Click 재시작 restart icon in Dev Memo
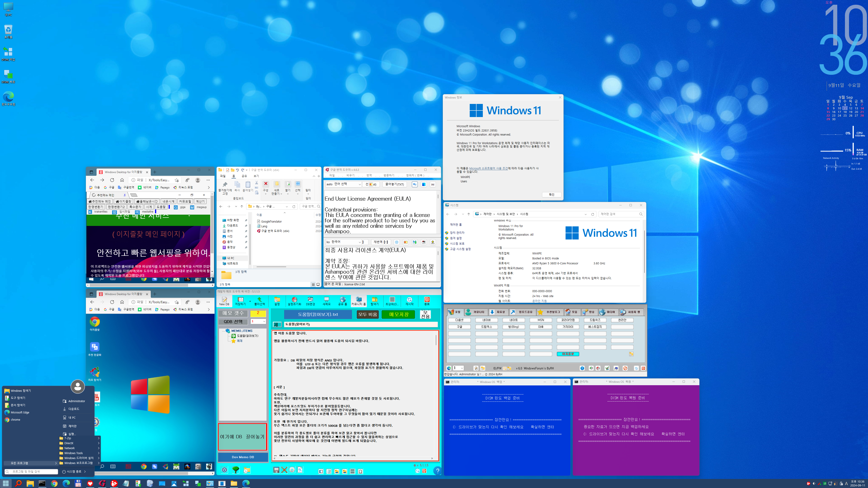This screenshot has width=868, height=488. 409,301
